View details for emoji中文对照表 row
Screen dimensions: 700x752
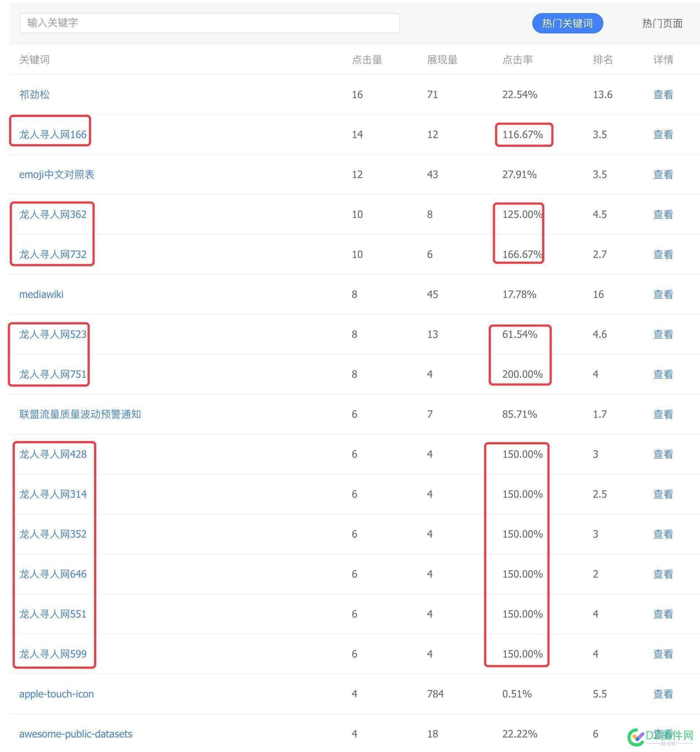(x=663, y=174)
